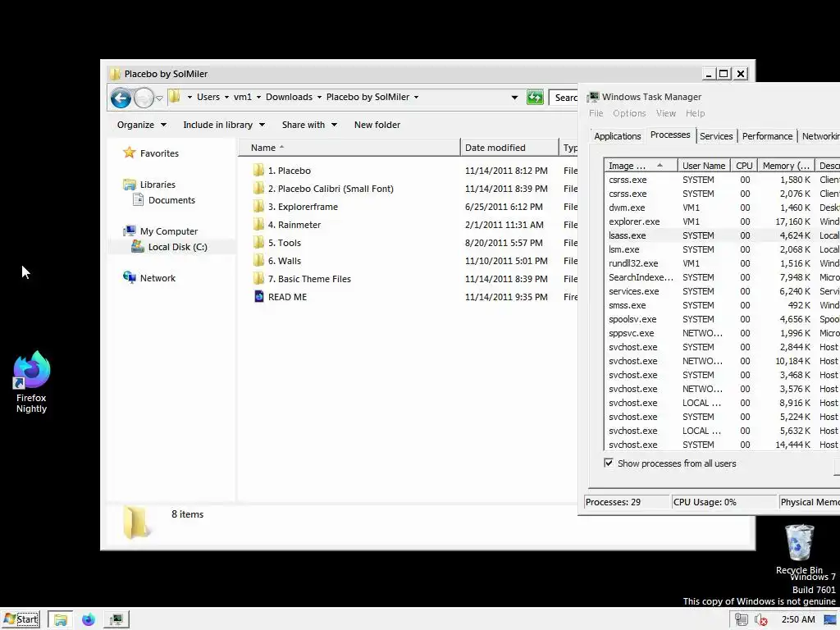Expand Placebo by SolMiler breadcrumb arrow
This screenshot has height=630, width=840.
416,97
